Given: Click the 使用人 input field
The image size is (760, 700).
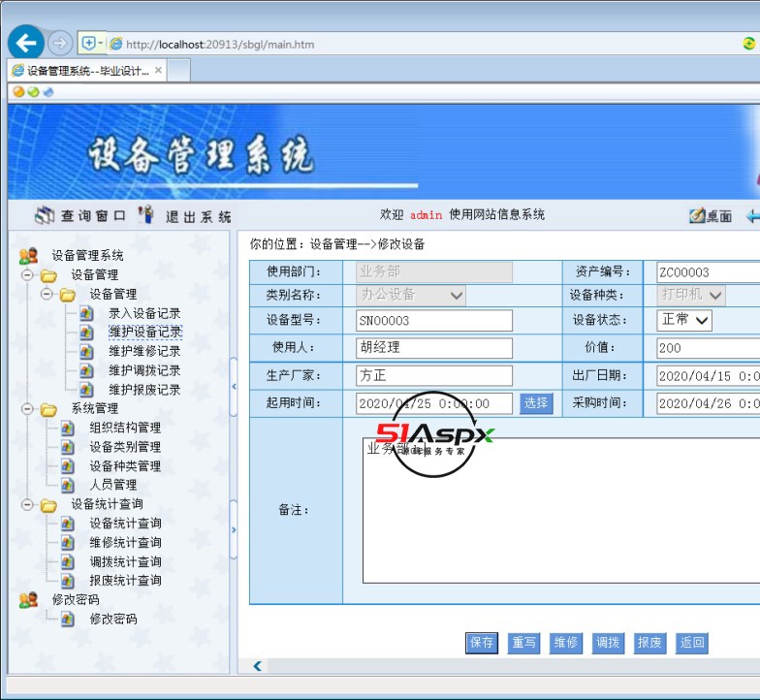Looking at the screenshot, I should [x=434, y=347].
